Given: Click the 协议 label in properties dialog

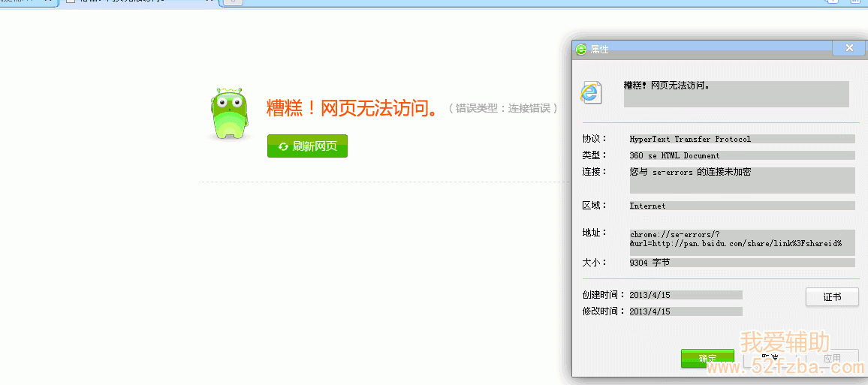Looking at the screenshot, I should [594, 138].
